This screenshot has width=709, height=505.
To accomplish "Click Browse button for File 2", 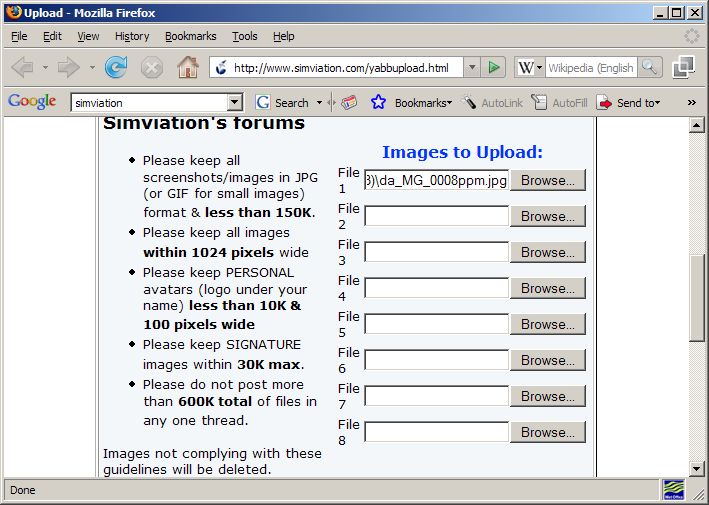I will pos(547,216).
